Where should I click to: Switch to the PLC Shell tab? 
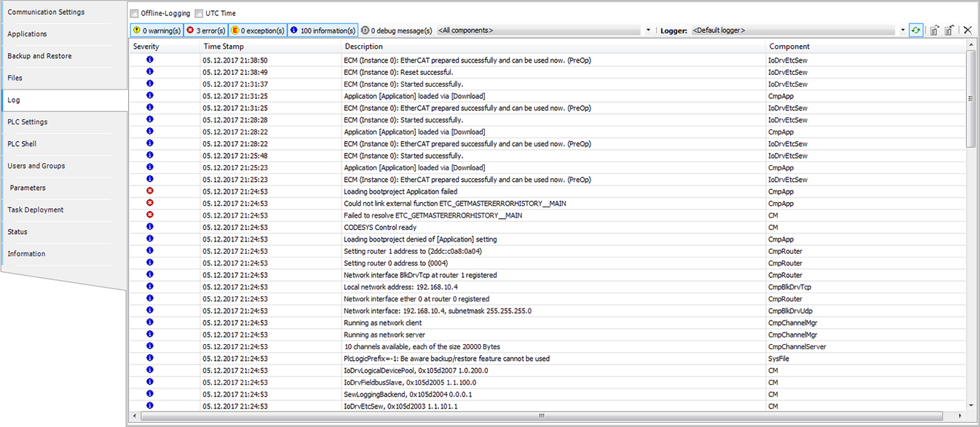22,144
